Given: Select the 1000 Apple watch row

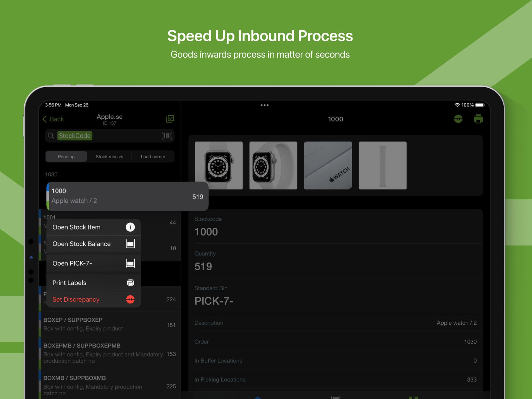Looking at the screenshot, I should pyautogui.click(x=127, y=196).
